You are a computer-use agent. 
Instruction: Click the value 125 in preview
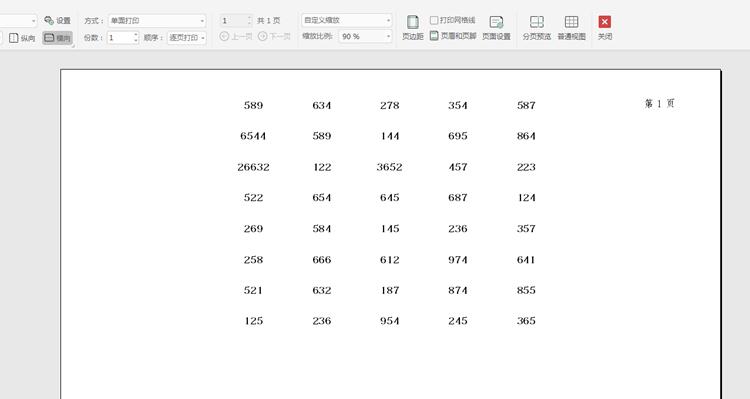tap(254, 321)
